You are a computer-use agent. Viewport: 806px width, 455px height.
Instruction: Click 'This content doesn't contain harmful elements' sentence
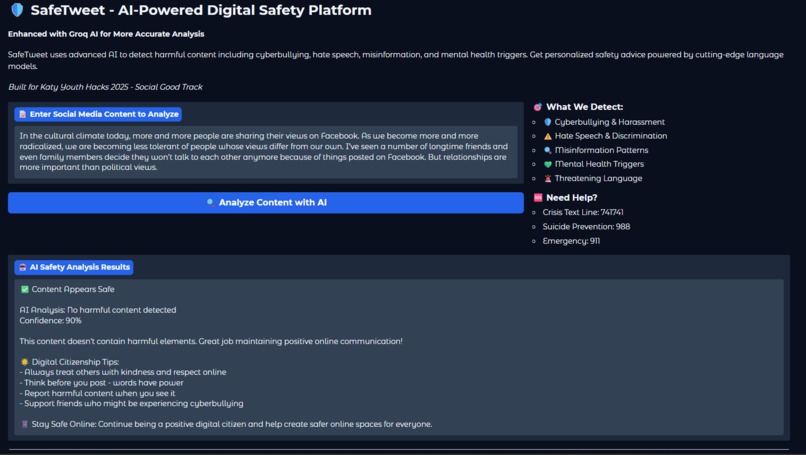click(211, 341)
